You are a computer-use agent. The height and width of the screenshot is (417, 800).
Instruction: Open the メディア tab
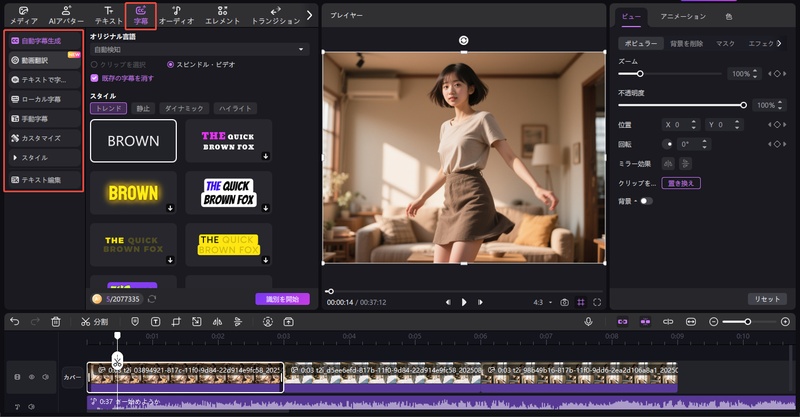pos(23,15)
